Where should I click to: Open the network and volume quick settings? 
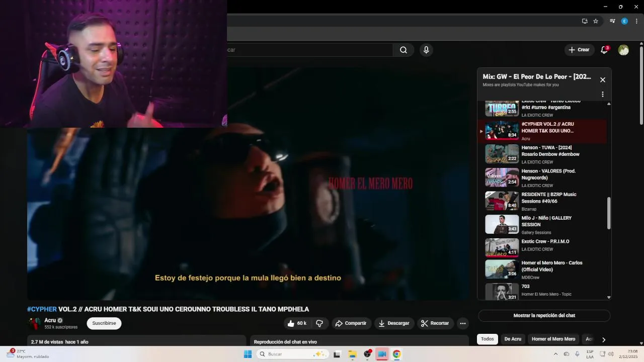click(608, 354)
